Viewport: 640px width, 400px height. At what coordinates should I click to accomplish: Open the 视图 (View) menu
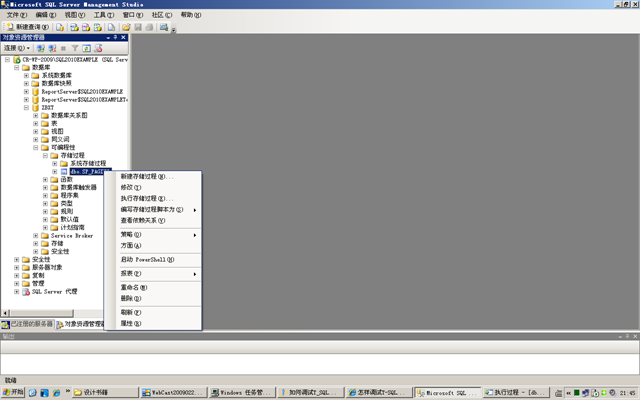74,15
